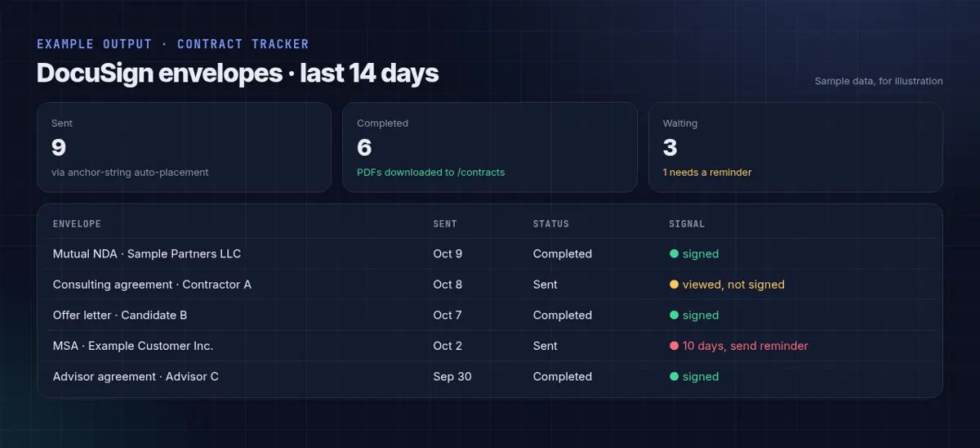
Task: Click the 'Waiting' card label
Action: [x=680, y=123]
